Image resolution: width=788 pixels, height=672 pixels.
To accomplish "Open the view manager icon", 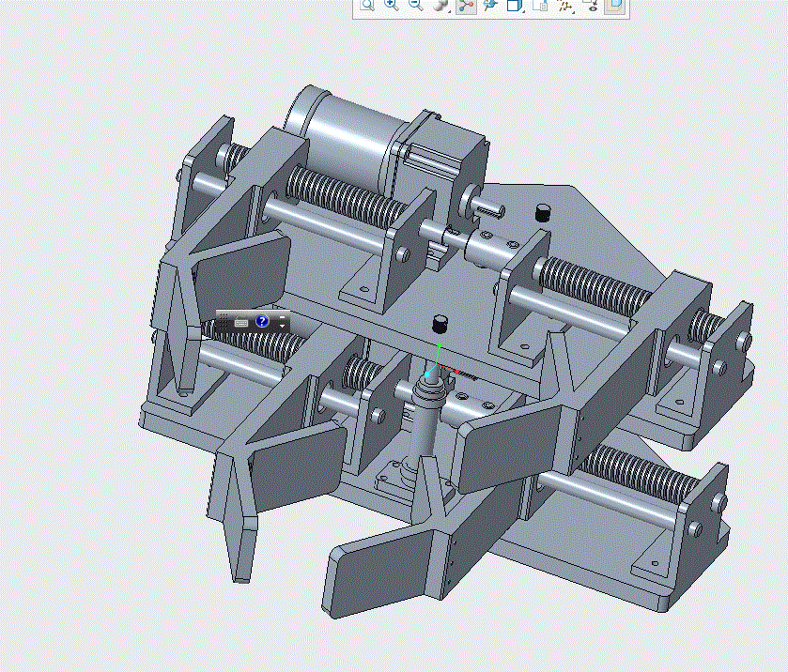I will 540,5.
